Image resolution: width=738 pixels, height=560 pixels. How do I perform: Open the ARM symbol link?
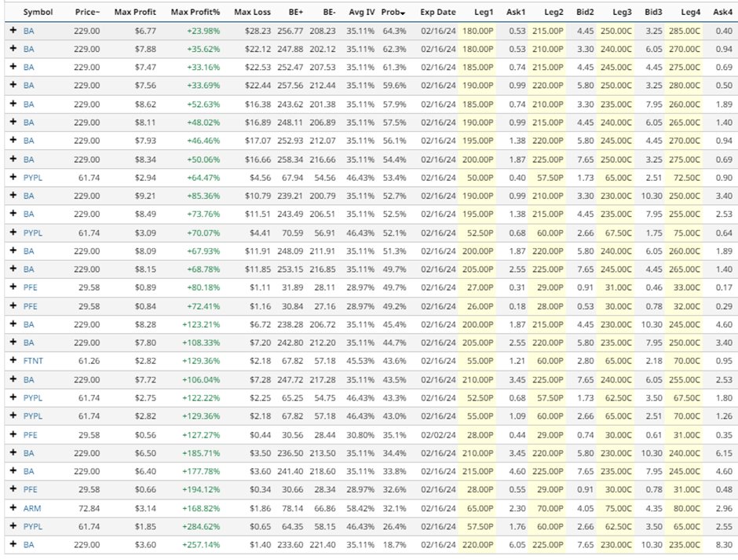(32, 508)
